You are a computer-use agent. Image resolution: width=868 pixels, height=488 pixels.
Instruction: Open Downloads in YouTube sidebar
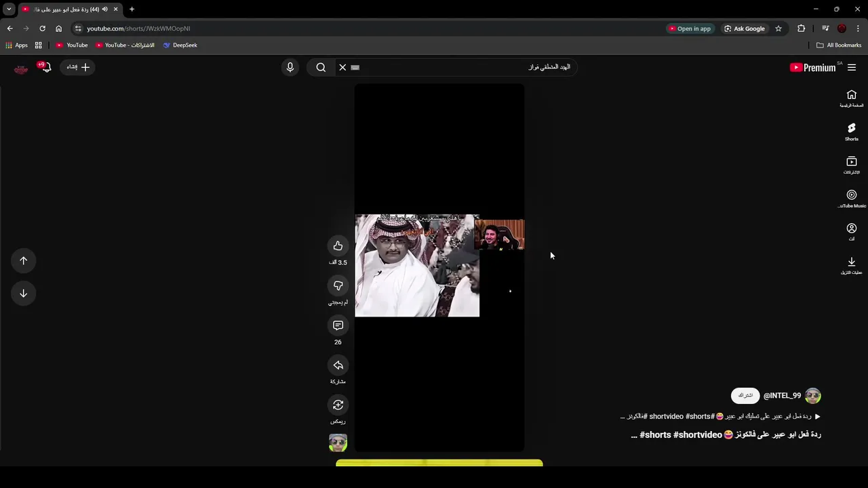coord(852,266)
